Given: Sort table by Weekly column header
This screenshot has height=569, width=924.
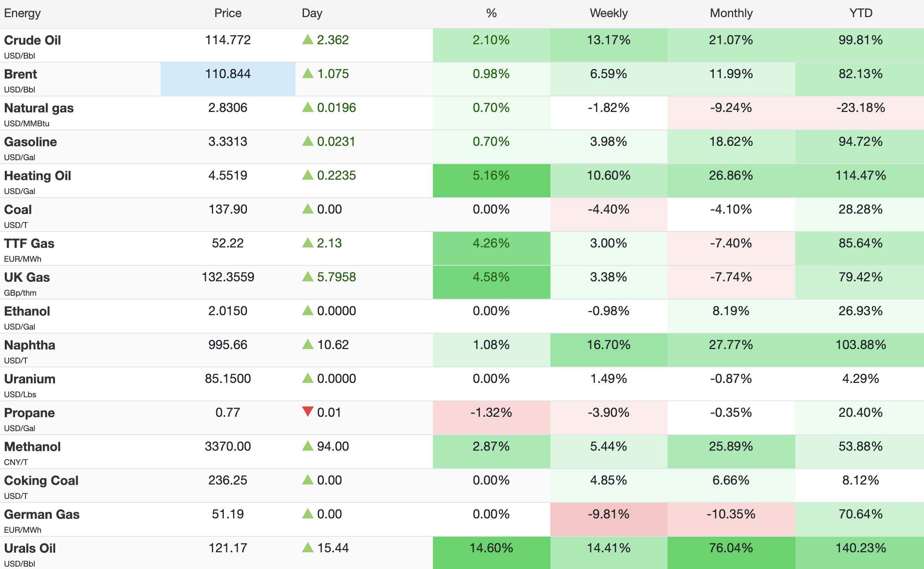Looking at the screenshot, I should tap(608, 13).
